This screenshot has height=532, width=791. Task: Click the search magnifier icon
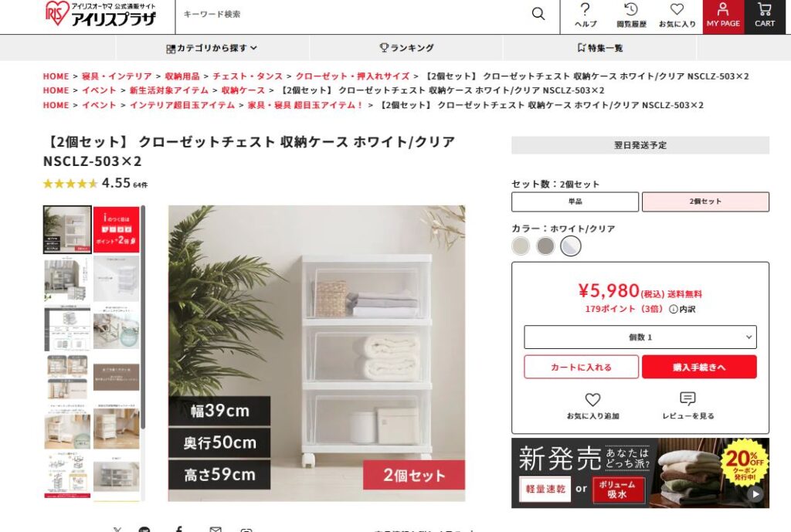click(x=538, y=14)
